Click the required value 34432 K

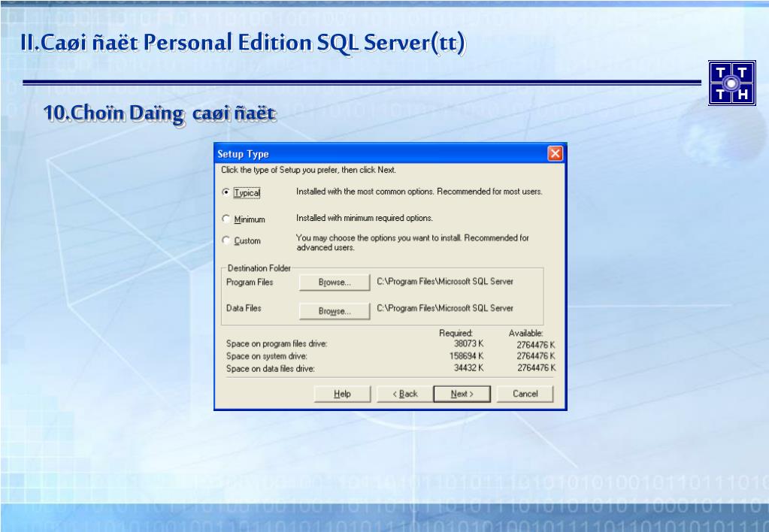pyautogui.click(x=468, y=367)
